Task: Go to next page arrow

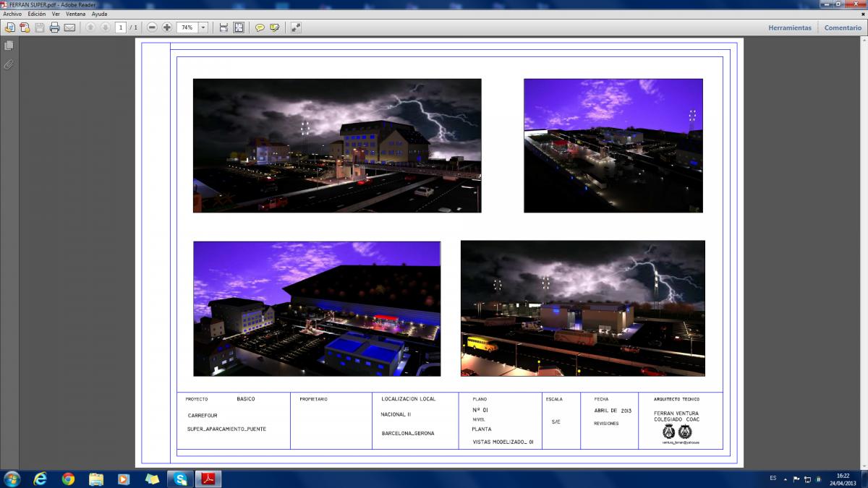Action: click(106, 27)
